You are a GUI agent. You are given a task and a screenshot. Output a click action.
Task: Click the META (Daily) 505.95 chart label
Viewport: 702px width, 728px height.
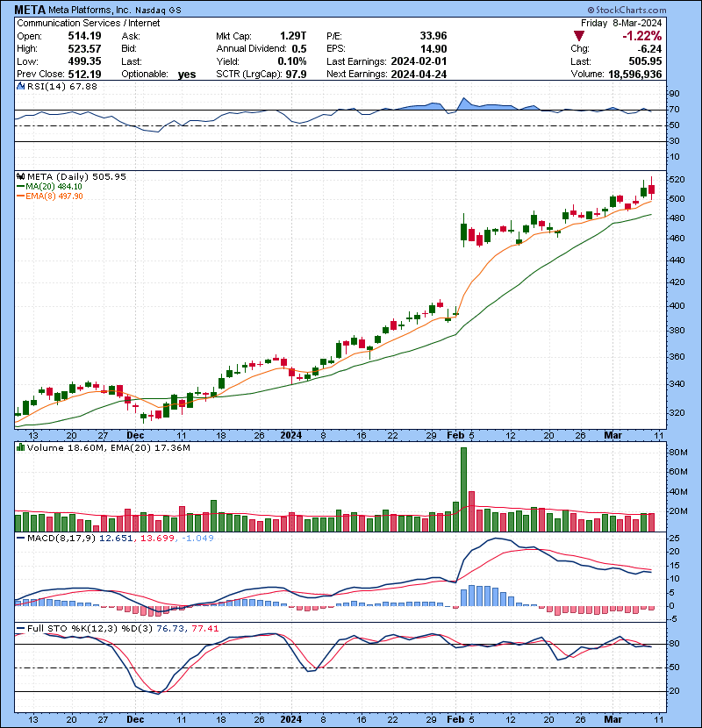click(x=76, y=176)
